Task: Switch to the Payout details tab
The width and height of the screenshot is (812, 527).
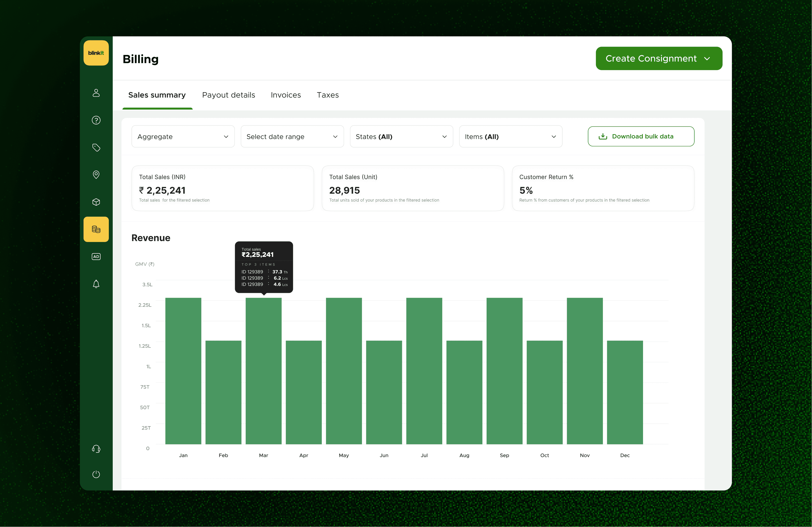Action: click(228, 95)
